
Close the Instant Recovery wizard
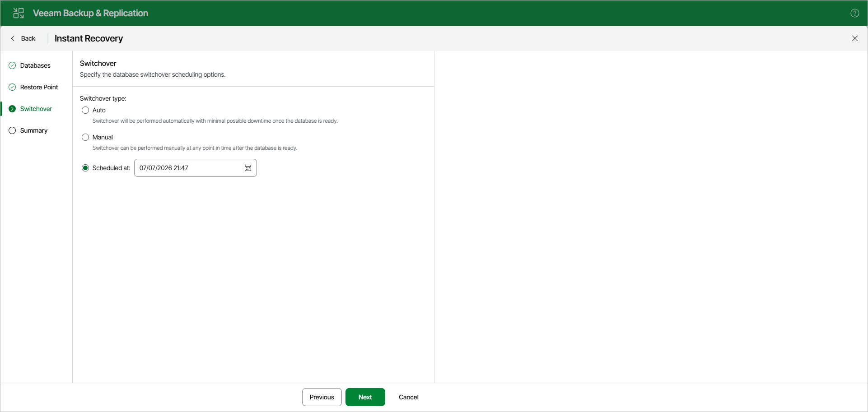tap(854, 38)
